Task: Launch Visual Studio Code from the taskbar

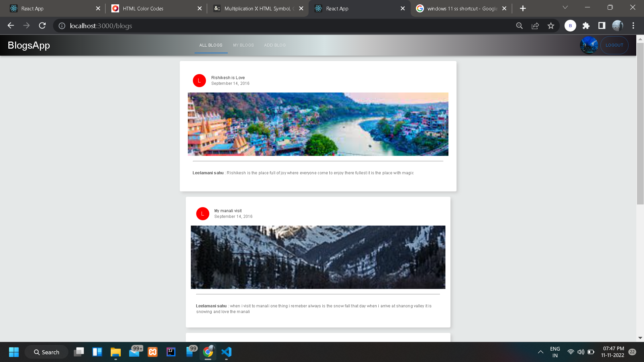Action: 226,352
